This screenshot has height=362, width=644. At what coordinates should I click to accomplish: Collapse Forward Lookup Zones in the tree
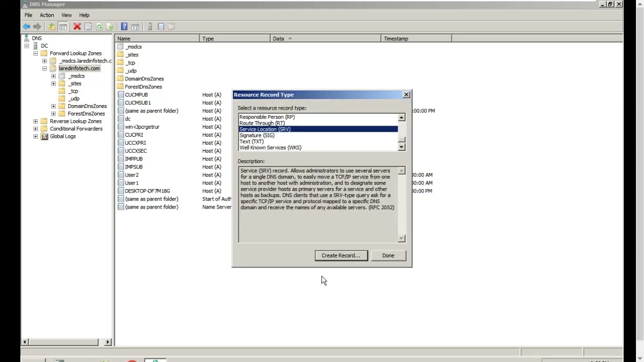pyautogui.click(x=36, y=53)
